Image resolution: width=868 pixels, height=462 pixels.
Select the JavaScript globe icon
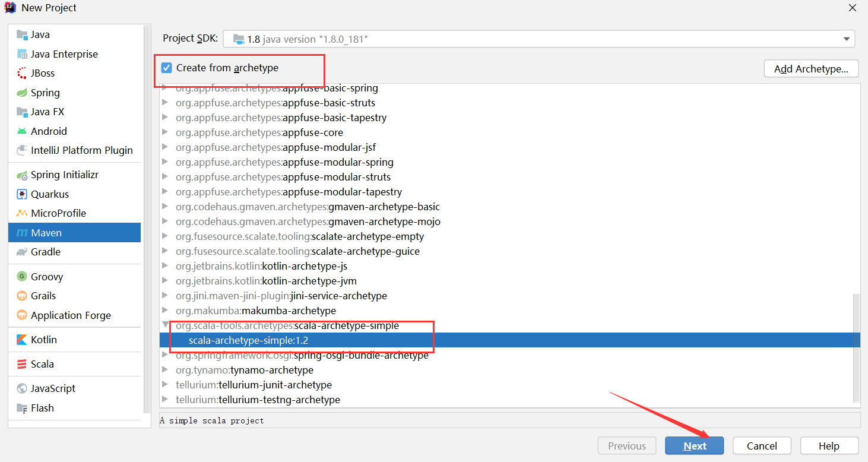pos(22,388)
